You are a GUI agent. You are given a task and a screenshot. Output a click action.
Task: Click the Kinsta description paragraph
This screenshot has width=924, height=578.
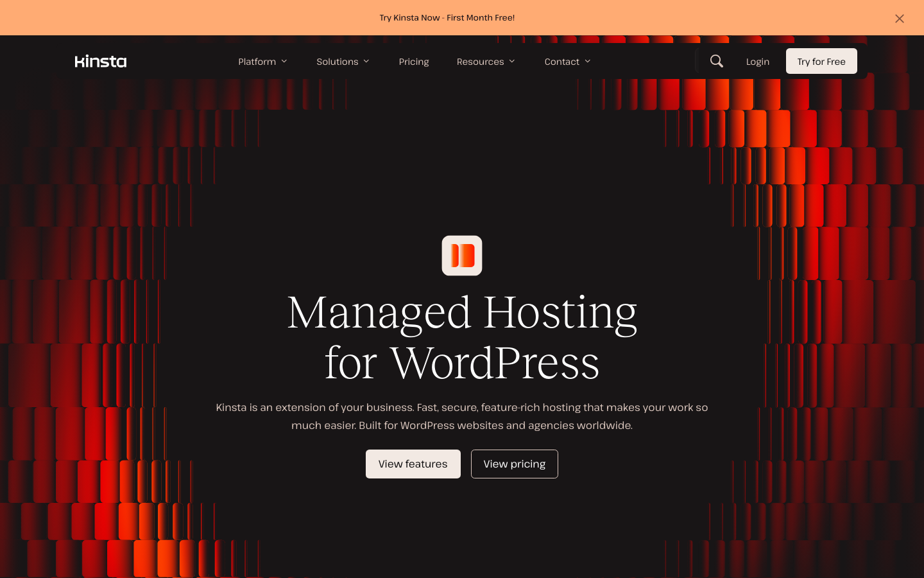coord(462,416)
